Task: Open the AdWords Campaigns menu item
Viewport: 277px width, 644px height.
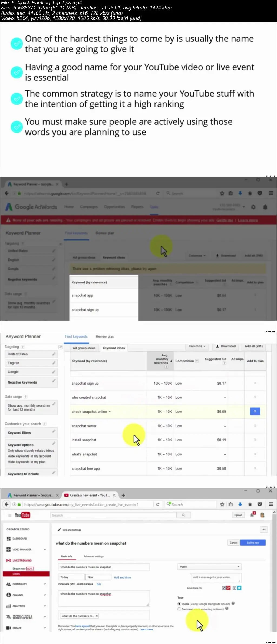Action: point(89,207)
